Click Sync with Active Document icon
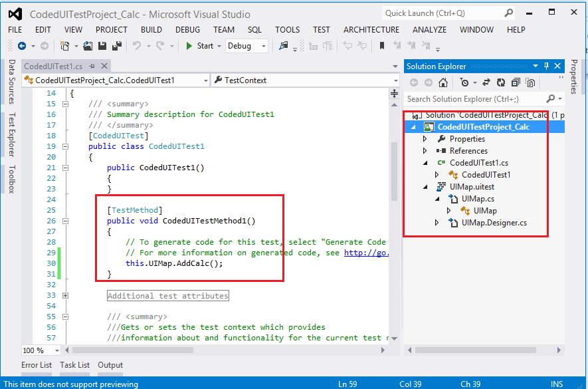This screenshot has width=588, height=389. point(486,82)
